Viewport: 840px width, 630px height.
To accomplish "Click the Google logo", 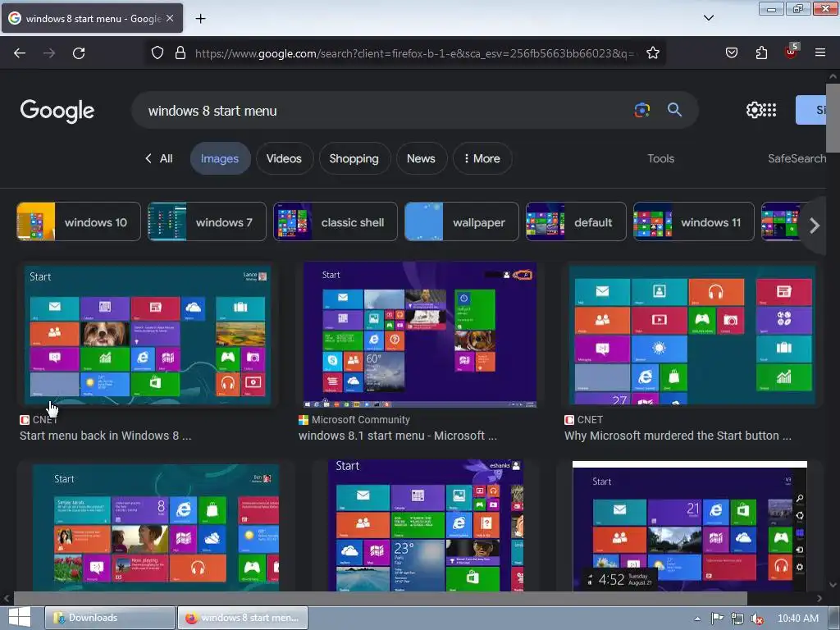I will (x=57, y=111).
